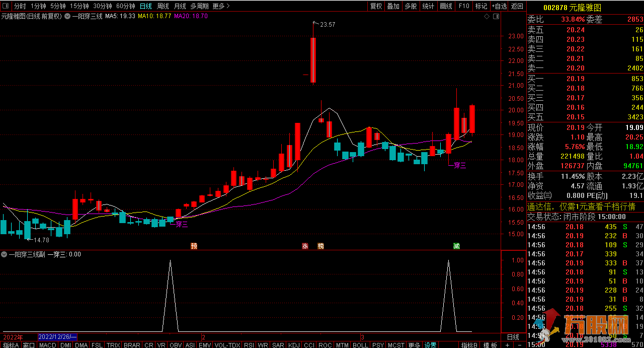Toggle the 叠加 overlay option
The height and width of the screenshot is (348, 644).
pyautogui.click(x=393, y=6)
